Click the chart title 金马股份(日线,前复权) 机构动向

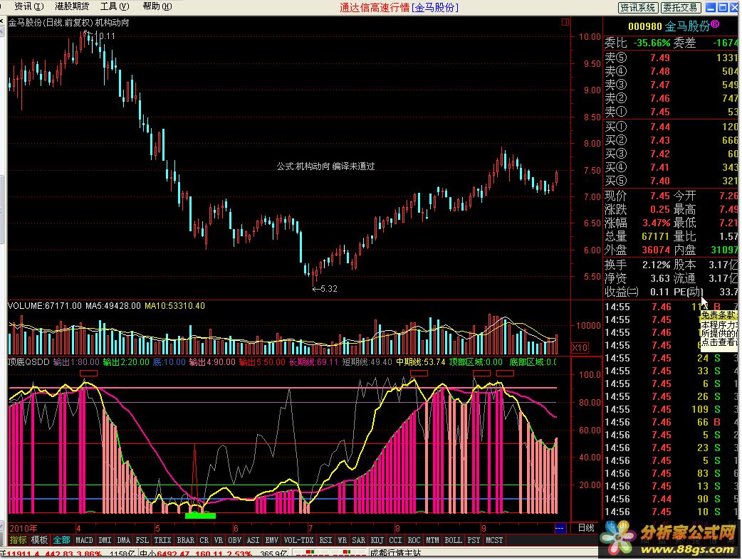tap(68, 22)
